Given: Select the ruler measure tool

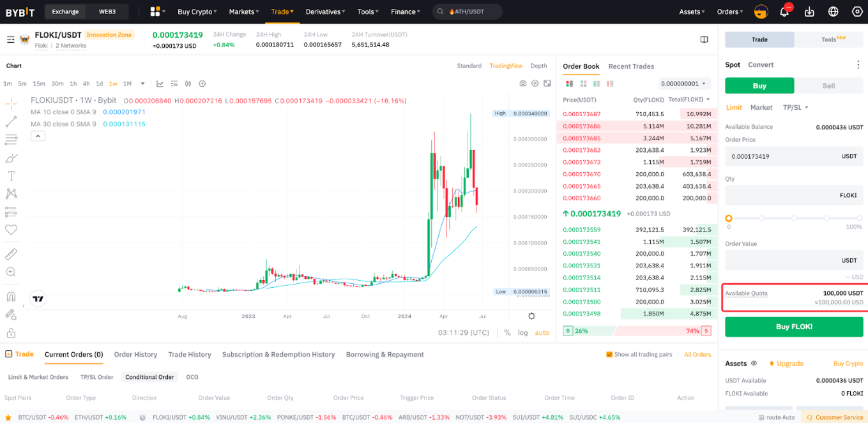Looking at the screenshot, I should point(10,254).
